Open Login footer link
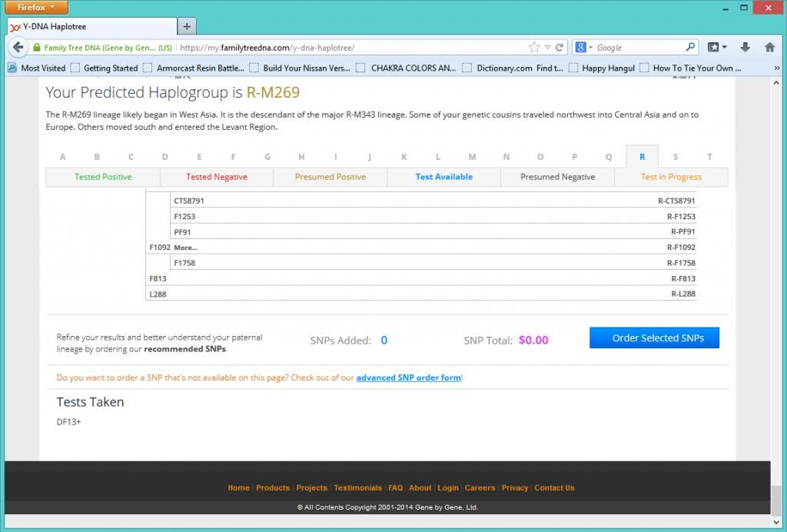Screen dimensions: 787x532 click(448, 488)
